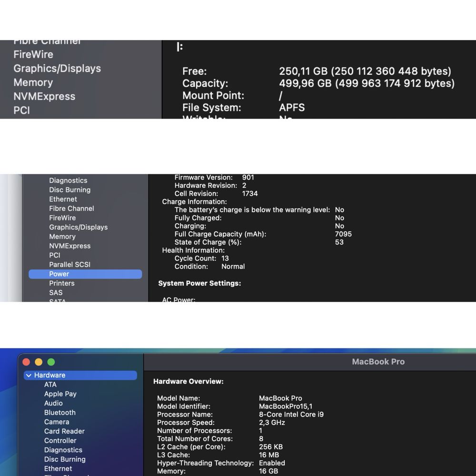Select Disc Burning in the Hardware Overview window sidebar

pos(65,459)
